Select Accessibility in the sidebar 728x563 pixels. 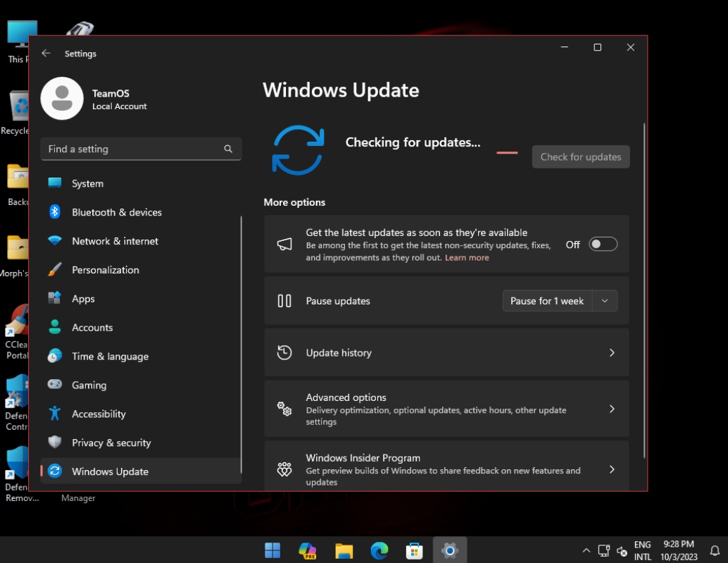[141, 414]
